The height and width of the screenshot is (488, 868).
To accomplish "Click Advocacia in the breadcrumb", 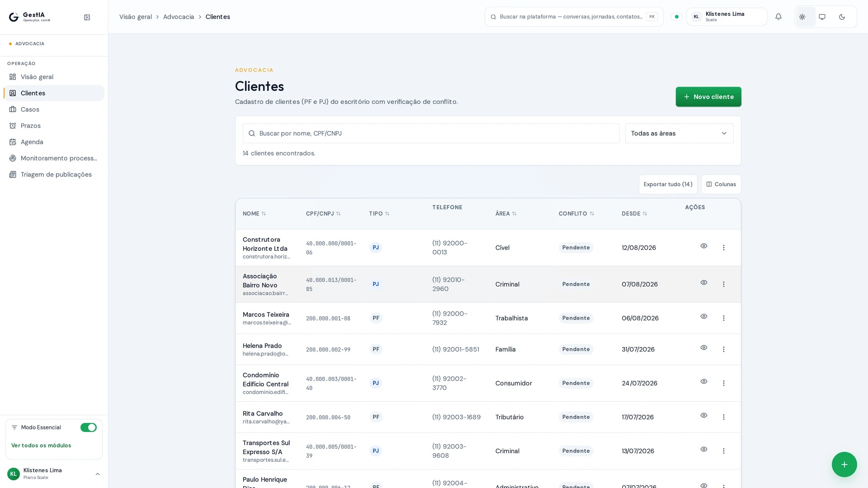I will click(x=179, y=17).
